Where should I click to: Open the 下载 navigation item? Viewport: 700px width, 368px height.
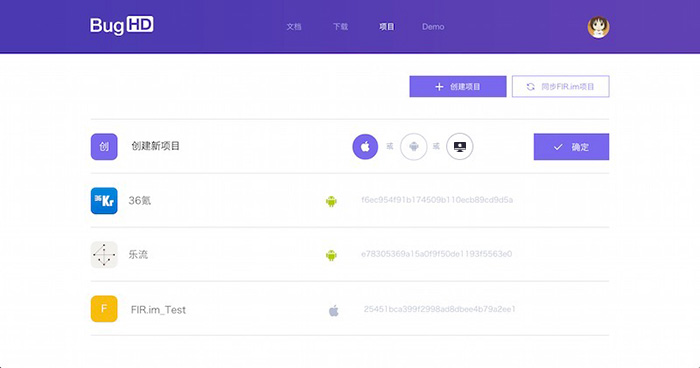[341, 27]
